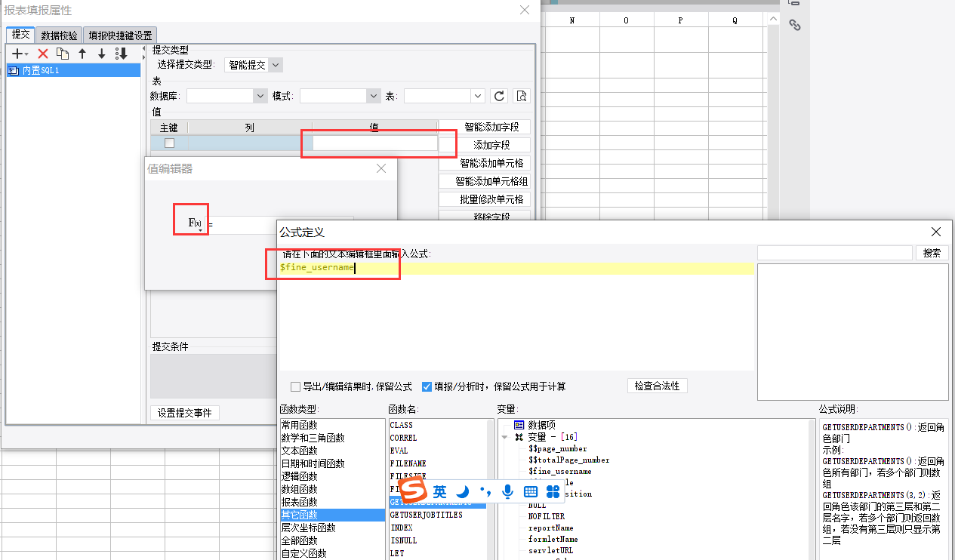Click Sogou moon mode icon
The image size is (955, 560).
(463, 492)
